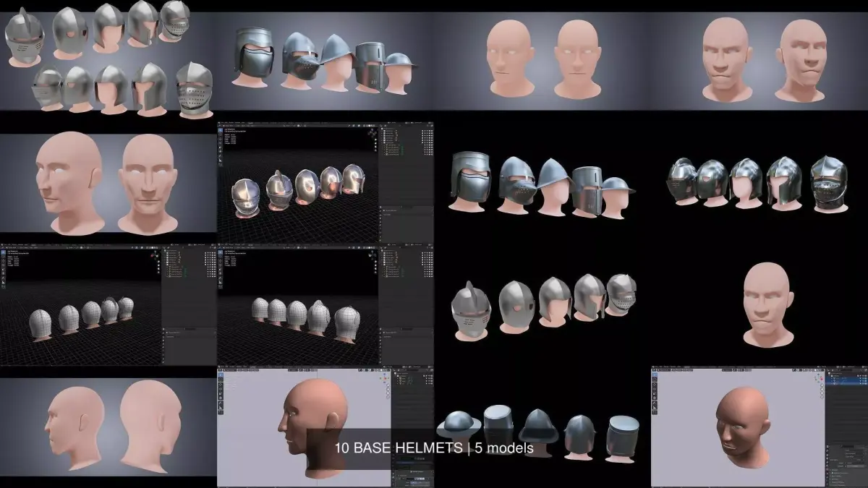
Task: Click the Material Properties sphere icon
Action: pos(827,468)
